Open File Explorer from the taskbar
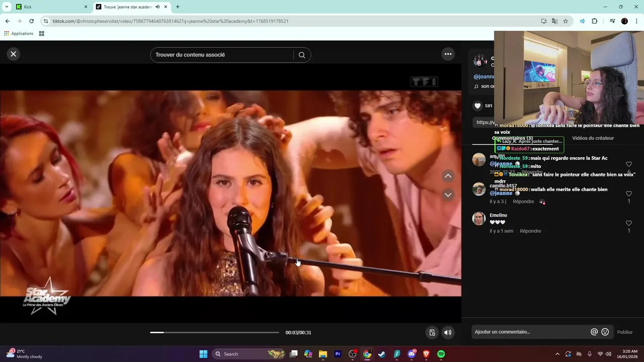644x362 pixels. pyautogui.click(x=323, y=354)
